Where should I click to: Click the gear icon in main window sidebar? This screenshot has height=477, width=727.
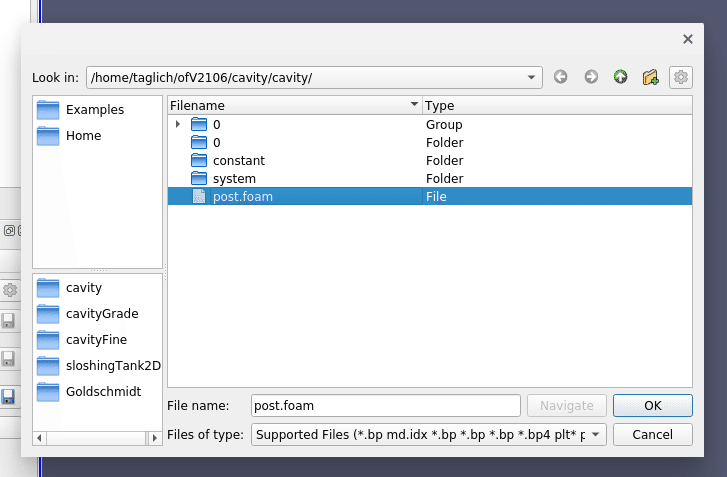[x=10, y=290]
